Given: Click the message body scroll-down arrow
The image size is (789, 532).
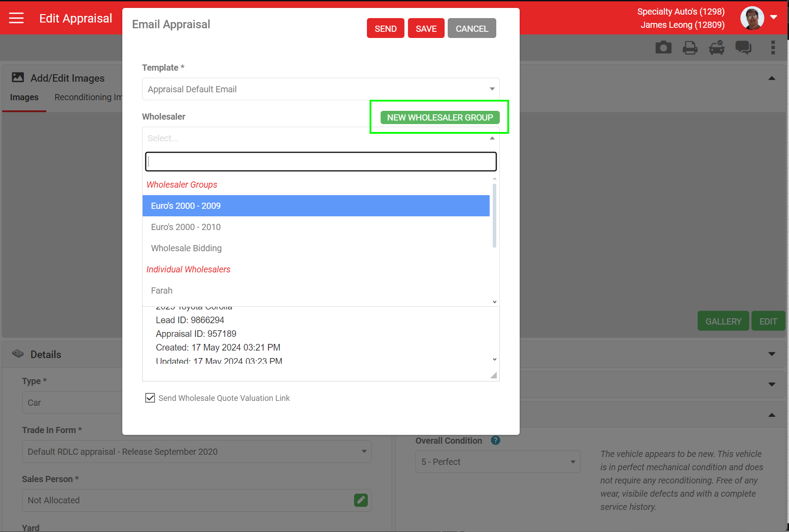Looking at the screenshot, I should click(495, 359).
